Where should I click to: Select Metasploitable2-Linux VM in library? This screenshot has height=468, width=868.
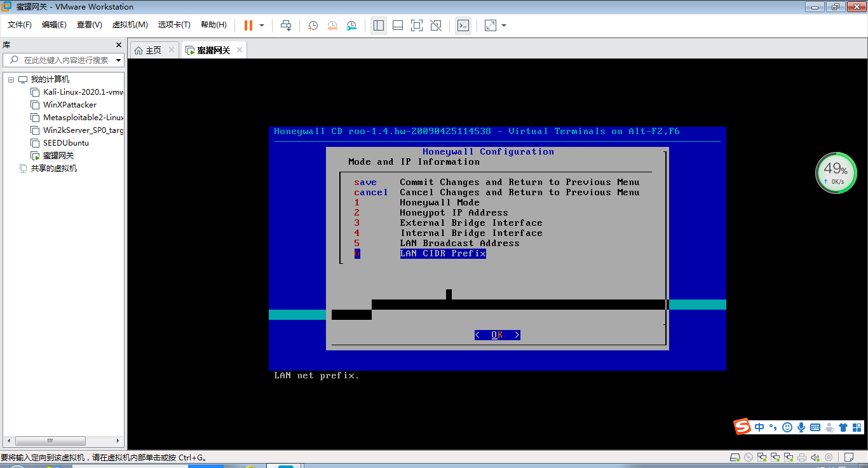coord(77,118)
